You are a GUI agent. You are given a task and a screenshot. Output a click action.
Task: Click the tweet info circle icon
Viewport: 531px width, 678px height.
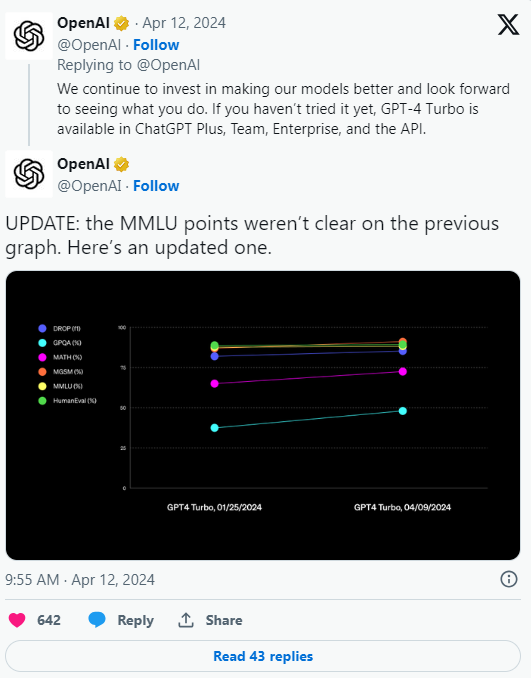(509, 579)
